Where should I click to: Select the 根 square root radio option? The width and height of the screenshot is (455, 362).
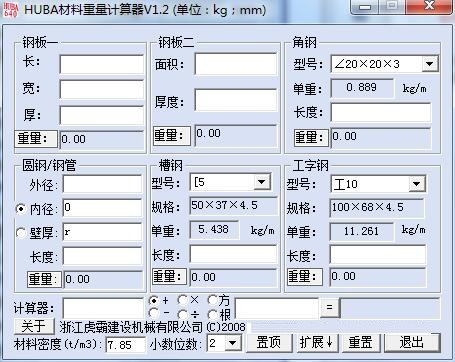[x=213, y=314]
